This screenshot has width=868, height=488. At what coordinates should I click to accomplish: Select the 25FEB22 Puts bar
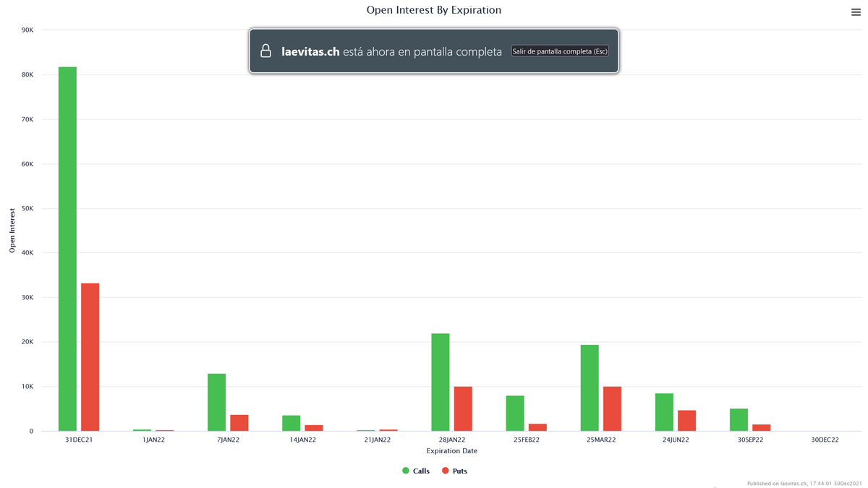point(537,427)
